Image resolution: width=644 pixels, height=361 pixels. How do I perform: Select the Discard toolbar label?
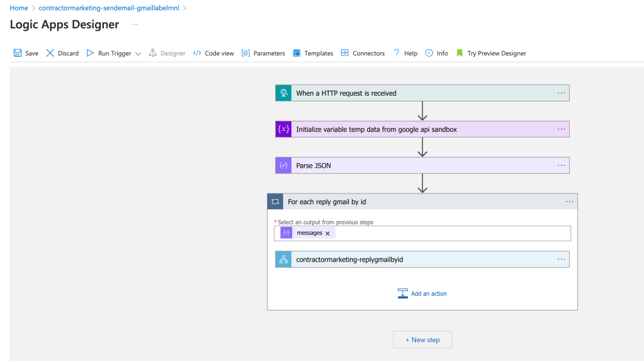click(x=68, y=54)
